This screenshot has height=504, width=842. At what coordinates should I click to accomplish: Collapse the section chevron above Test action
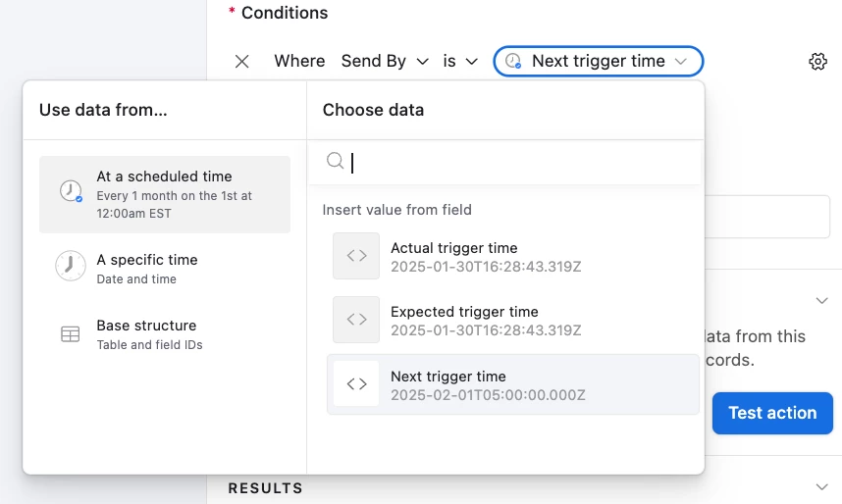point(821,300)
